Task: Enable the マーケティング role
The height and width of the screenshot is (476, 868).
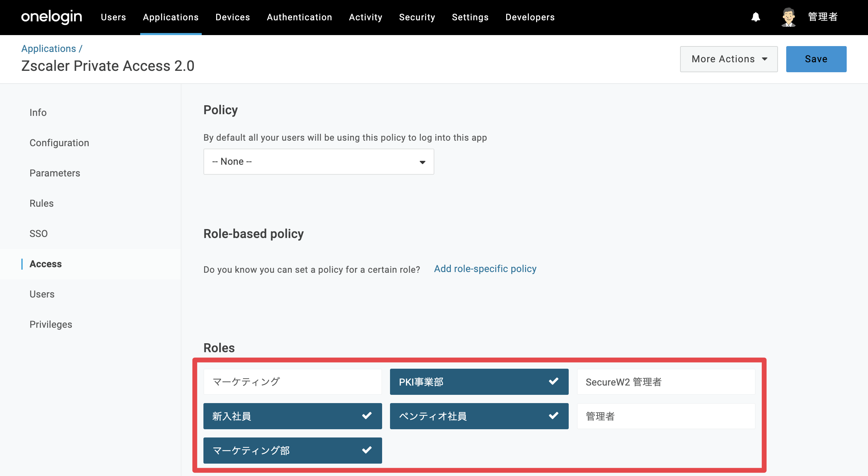Action: point(292,382)
